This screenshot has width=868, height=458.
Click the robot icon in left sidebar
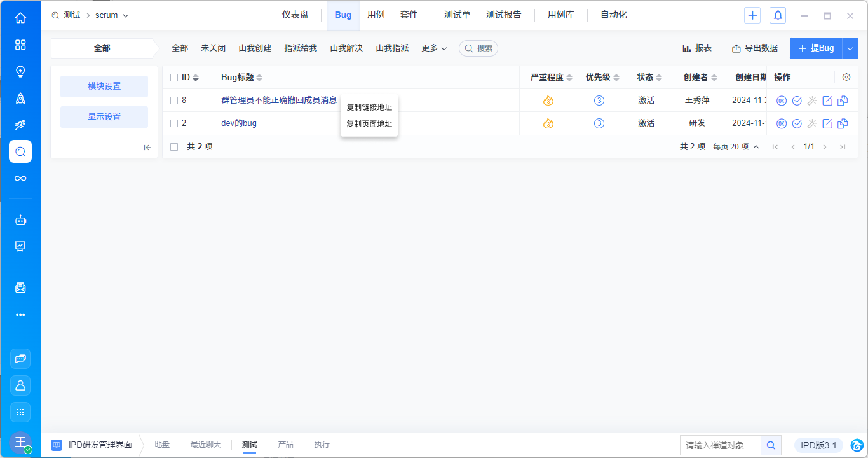pos(20,220)
